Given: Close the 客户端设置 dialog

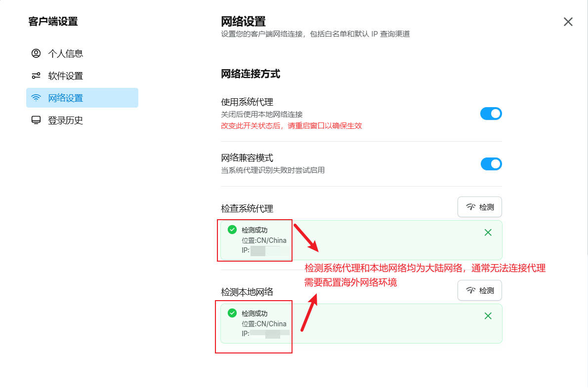Looking at the screenshot, I should pyautogui.click(x=568, y=22).
